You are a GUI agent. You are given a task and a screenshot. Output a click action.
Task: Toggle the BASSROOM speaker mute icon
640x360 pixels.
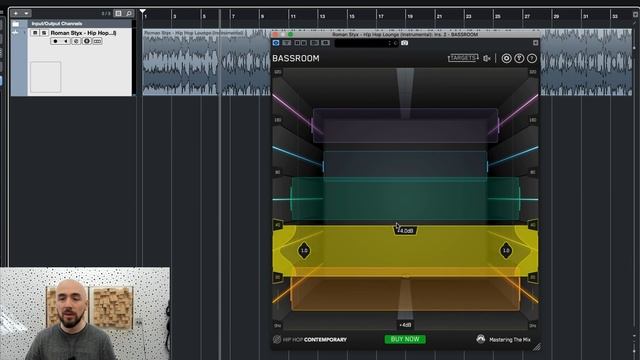(487, 58)
